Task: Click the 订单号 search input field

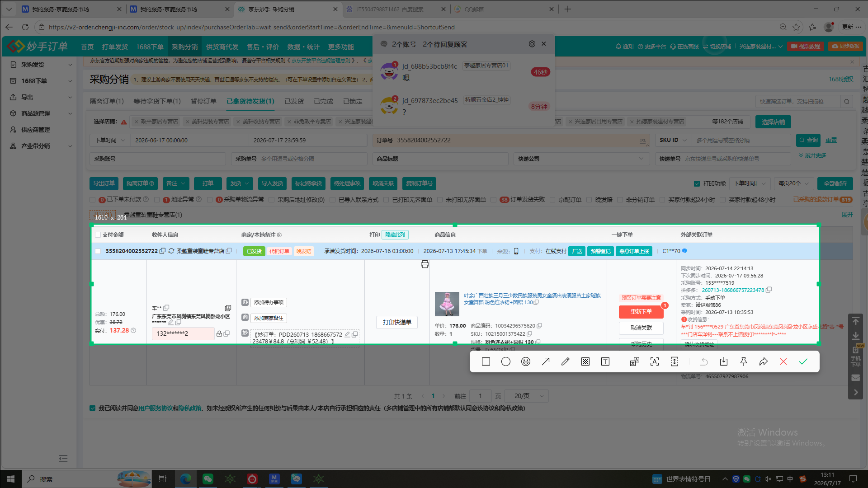Action: (x=511, y=140)
